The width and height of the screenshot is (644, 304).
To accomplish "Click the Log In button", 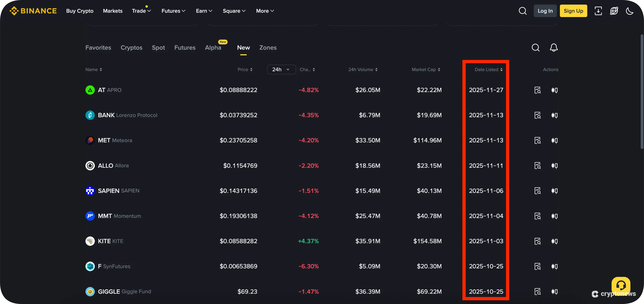I will [x=545, y=11].
